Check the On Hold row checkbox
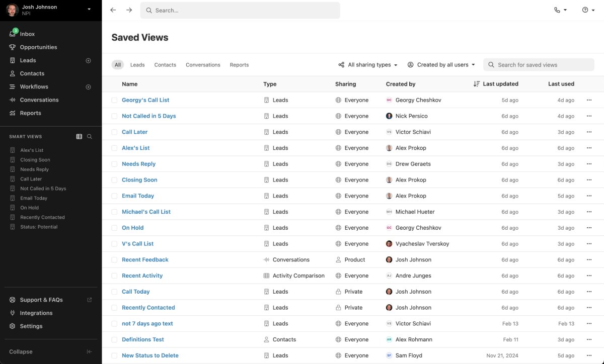This screenshot has width=604, height=364. (114, 228)
